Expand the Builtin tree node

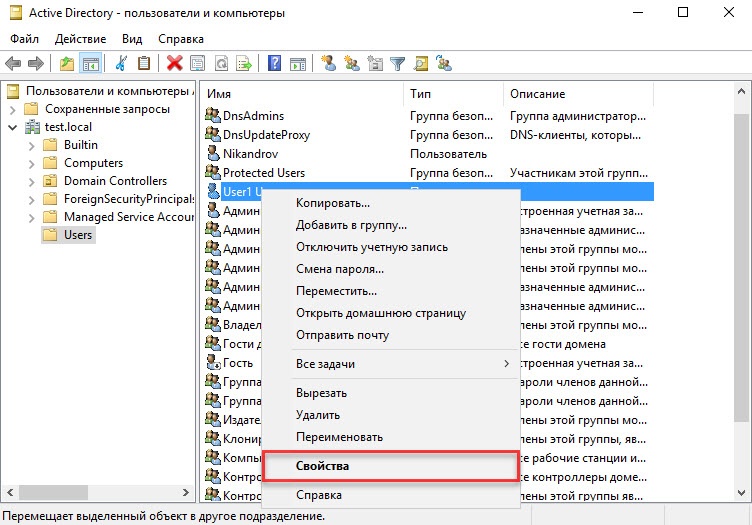[32, 146]
